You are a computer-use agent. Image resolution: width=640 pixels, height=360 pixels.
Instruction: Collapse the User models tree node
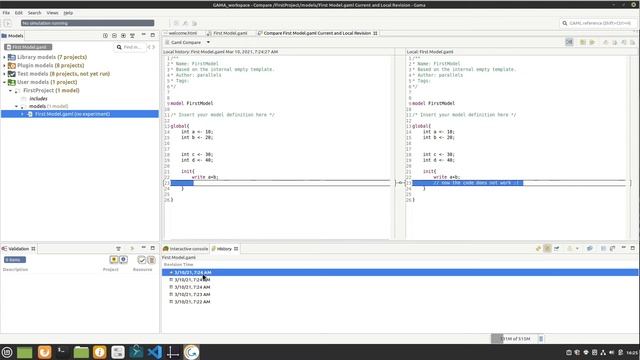coord(4,82)
